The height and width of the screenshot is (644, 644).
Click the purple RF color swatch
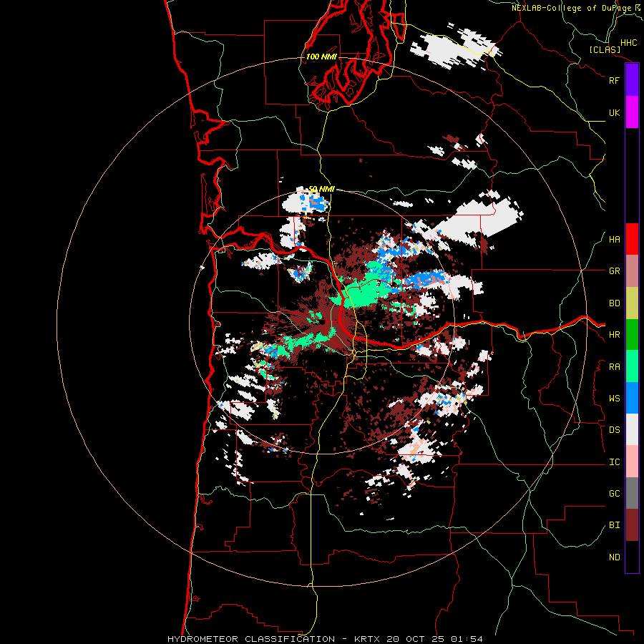pos(632,80)
